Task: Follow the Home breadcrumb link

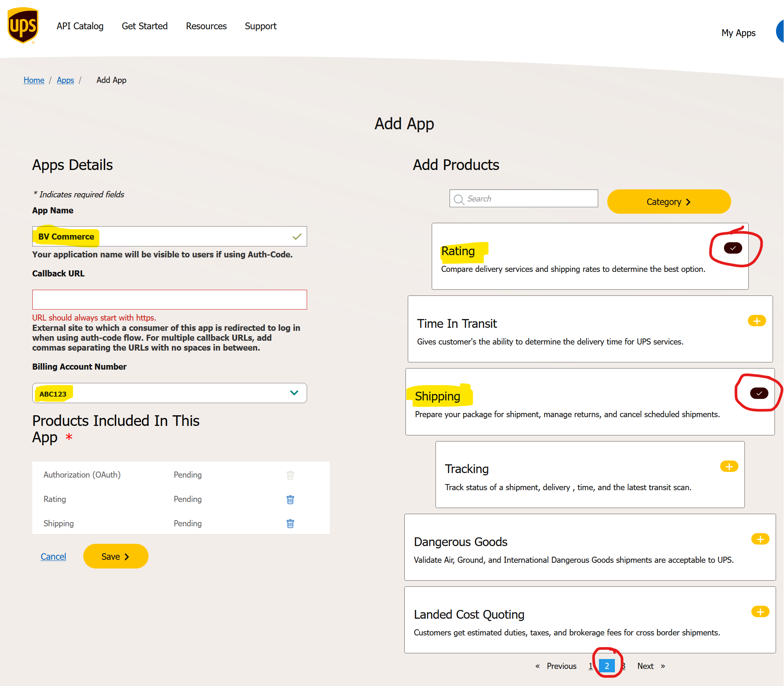Action: pyautogui.click(x=34, y=80)
